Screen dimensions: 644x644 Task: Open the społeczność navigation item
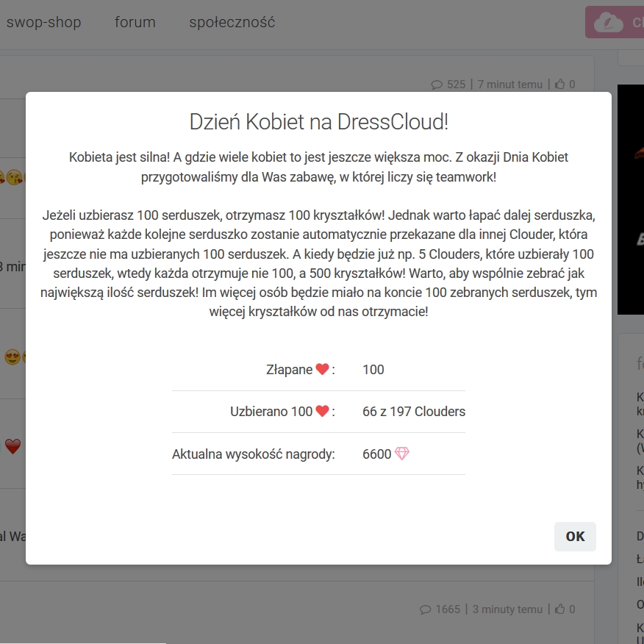(x=232, y=22)
